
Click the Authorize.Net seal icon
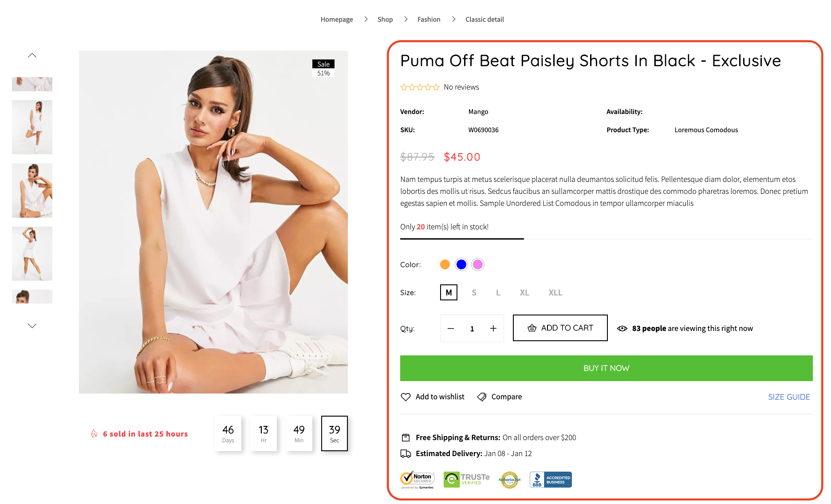(x=509, y=480)
